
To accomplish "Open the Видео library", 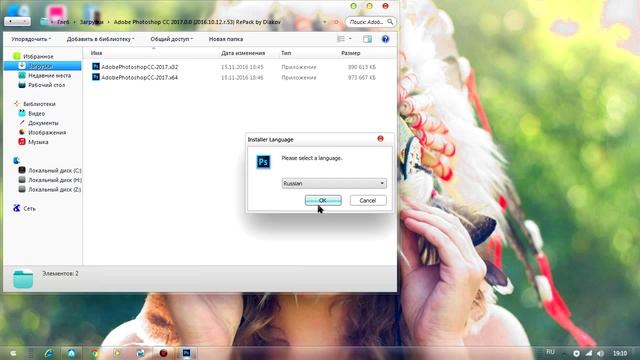I will pyautogui.click(x=36, y=113).
